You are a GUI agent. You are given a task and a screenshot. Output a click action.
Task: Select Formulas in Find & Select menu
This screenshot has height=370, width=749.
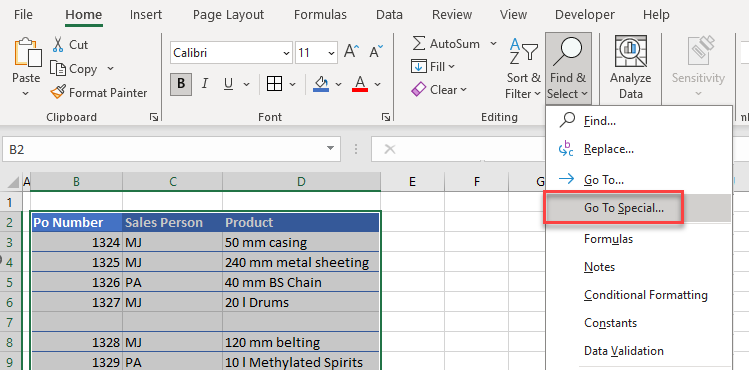coord(638,239)
